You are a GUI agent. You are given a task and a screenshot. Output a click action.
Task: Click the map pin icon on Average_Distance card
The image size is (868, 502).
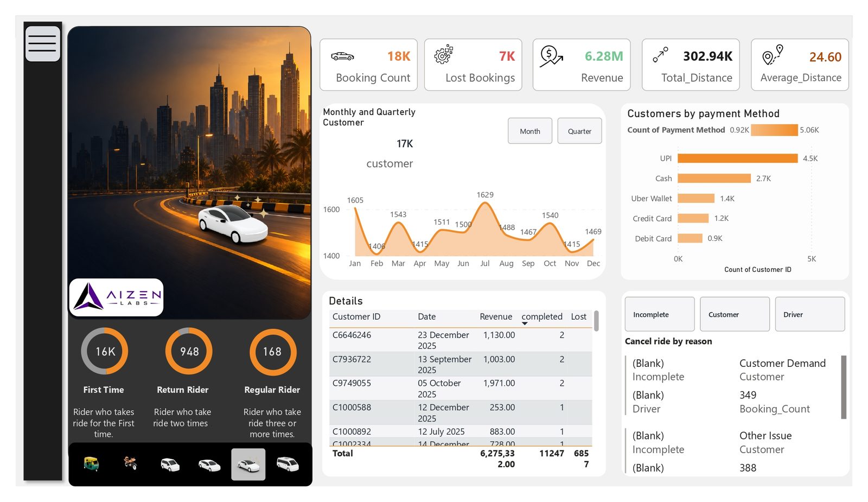coord(773,54)
